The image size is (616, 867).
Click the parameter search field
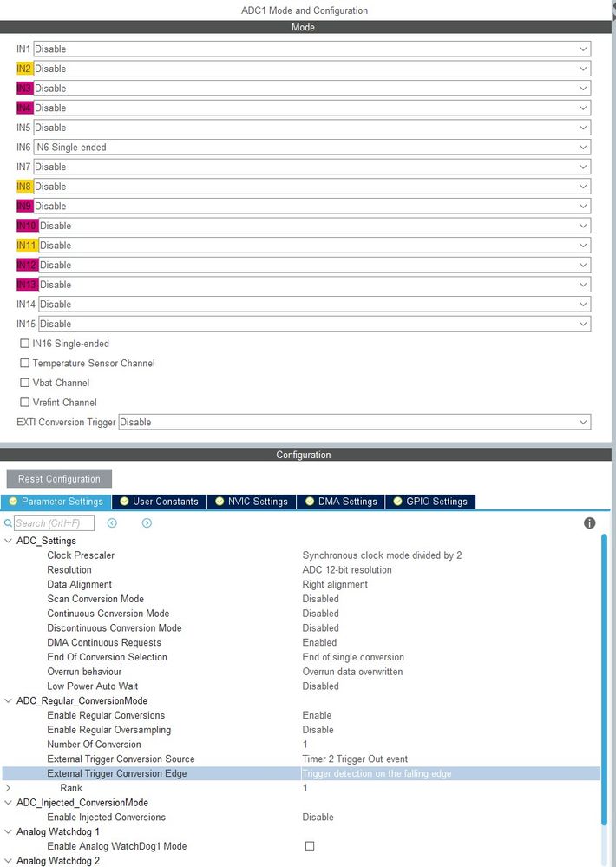point(54,522)
